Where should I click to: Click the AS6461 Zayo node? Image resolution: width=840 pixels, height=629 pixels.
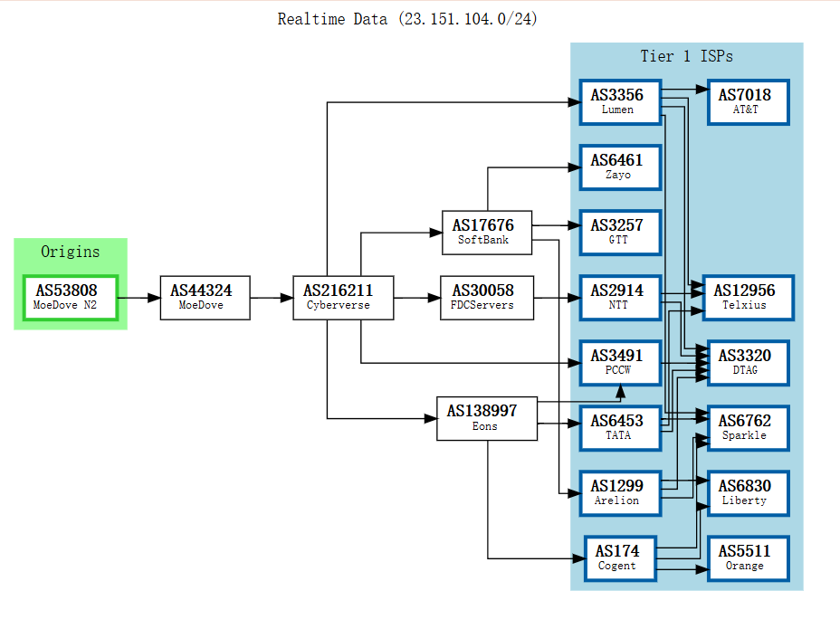[x=620, y=167]
